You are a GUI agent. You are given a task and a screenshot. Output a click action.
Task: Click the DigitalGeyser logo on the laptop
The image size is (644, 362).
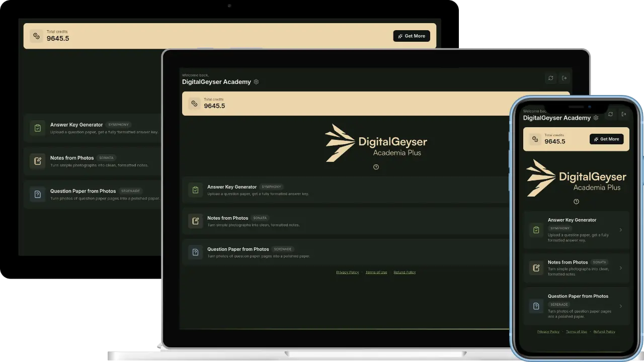click(x=376, y=143)
